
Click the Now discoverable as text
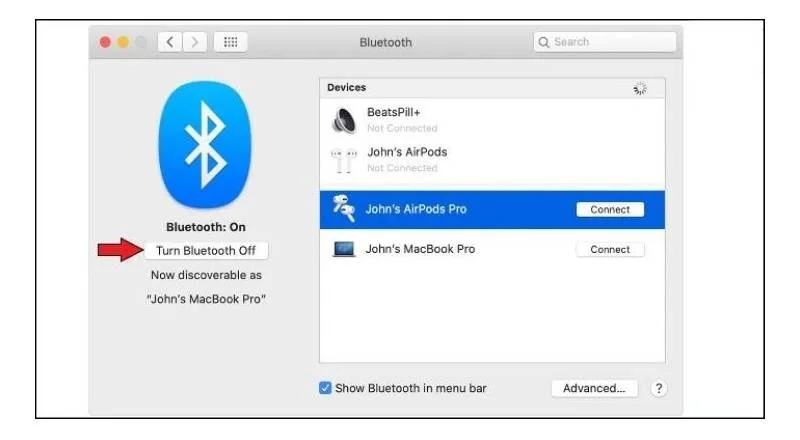click(206, 275)
